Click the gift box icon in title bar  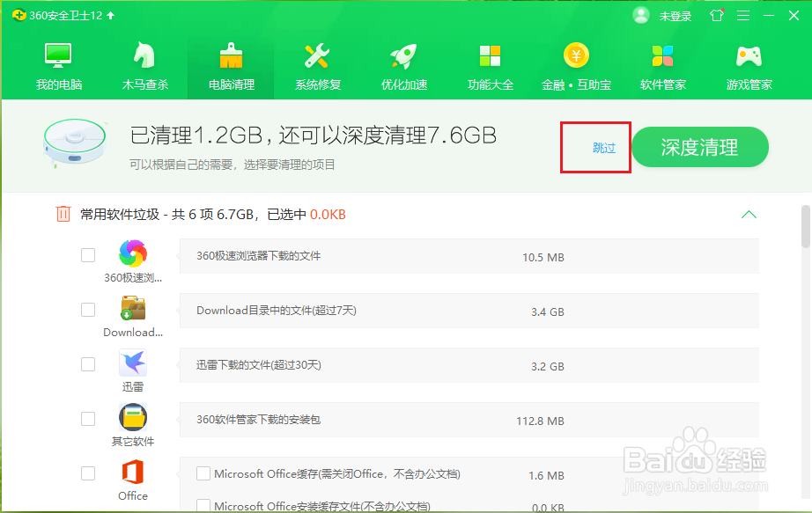715,15
